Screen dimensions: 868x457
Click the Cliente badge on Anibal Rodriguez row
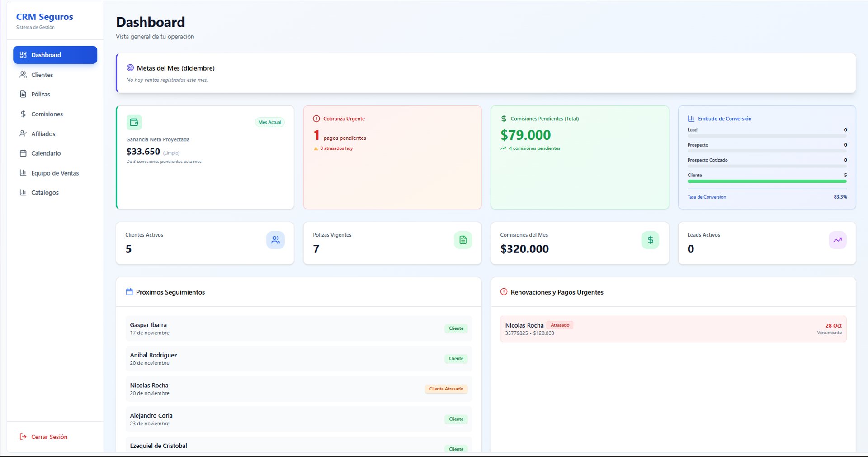[456, 359]
